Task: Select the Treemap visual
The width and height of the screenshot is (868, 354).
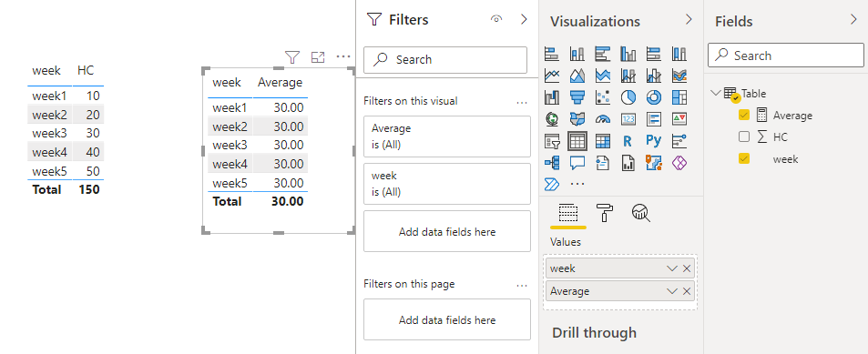Action: [x=679, y=97]
